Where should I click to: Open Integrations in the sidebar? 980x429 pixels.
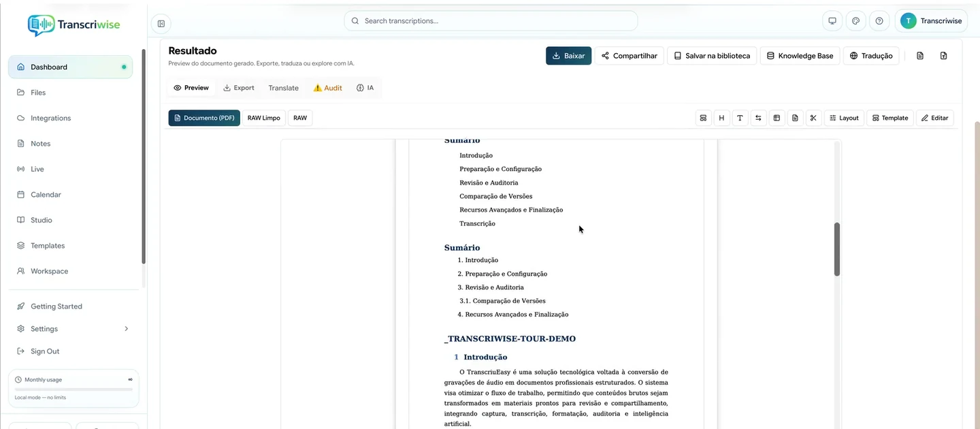pos(70,118)
